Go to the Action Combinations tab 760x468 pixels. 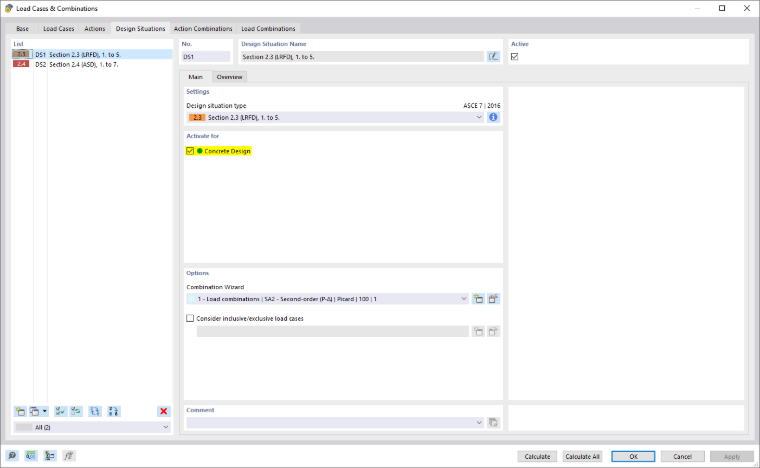tap(203, 29)
